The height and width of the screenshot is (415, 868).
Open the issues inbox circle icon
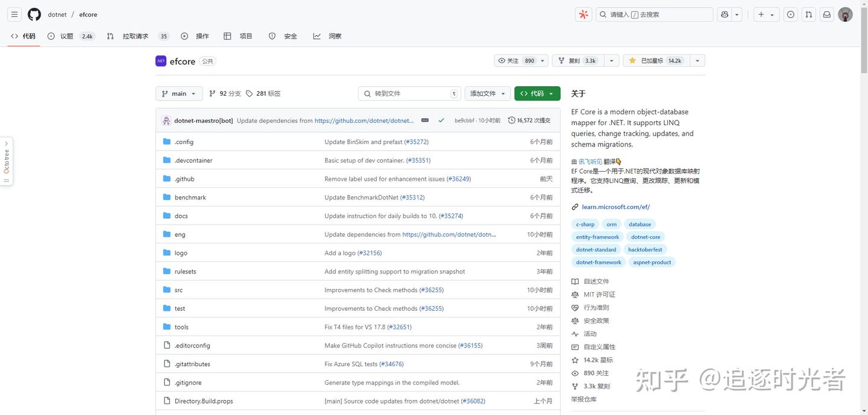point(790,14)
